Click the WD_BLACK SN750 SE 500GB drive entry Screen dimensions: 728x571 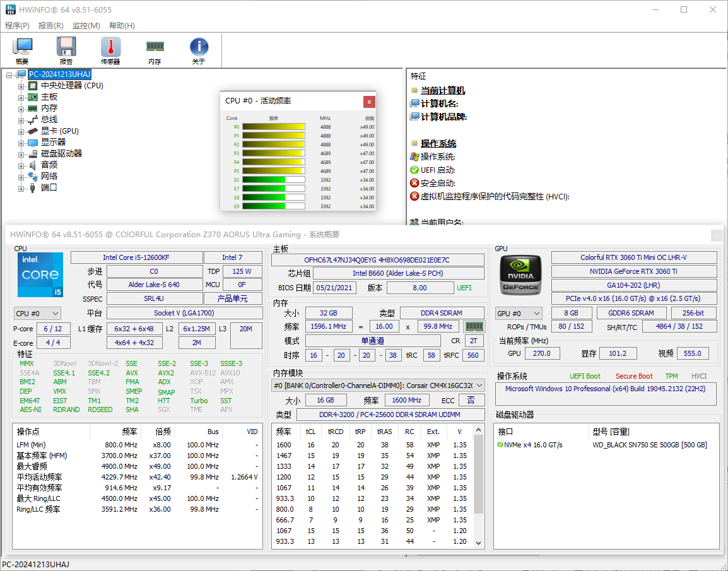tap(650, 445)
